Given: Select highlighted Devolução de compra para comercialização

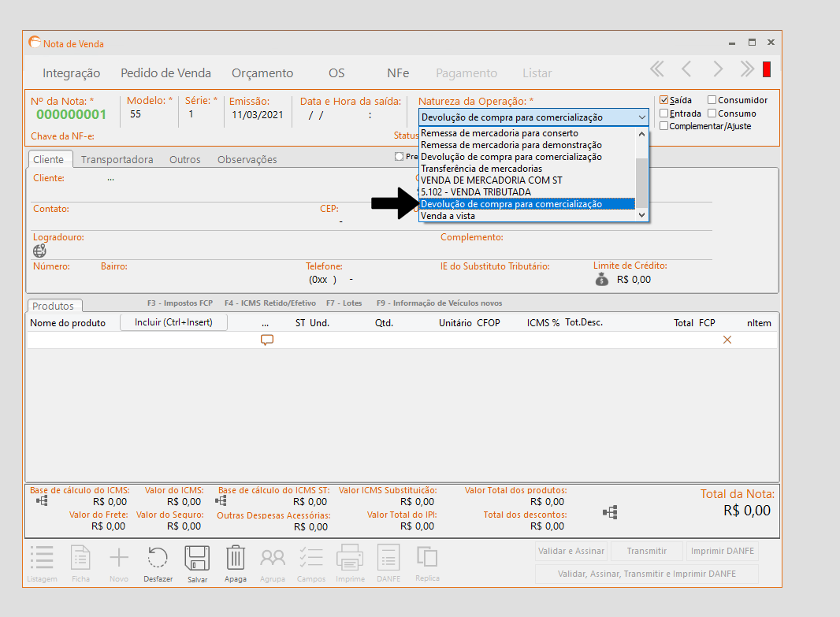Looking at the screenshot, I should tap(528, 203).
